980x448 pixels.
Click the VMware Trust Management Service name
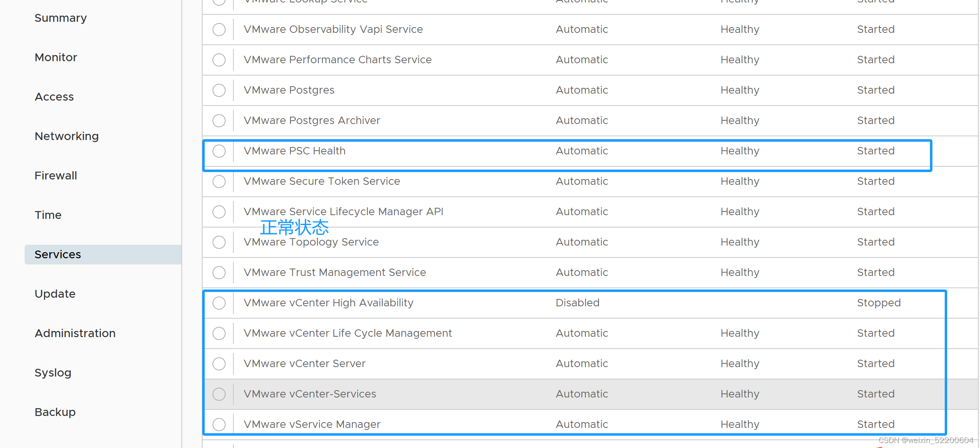[335, 273]
